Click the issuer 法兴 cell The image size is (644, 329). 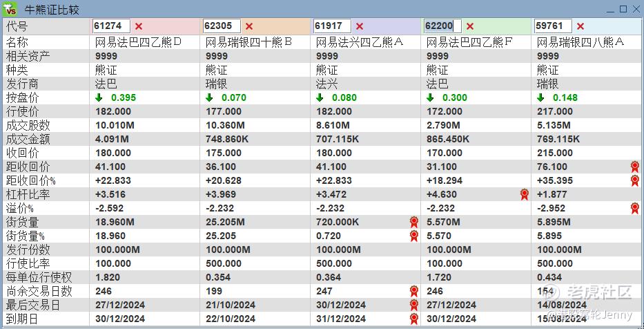[327, 84]
